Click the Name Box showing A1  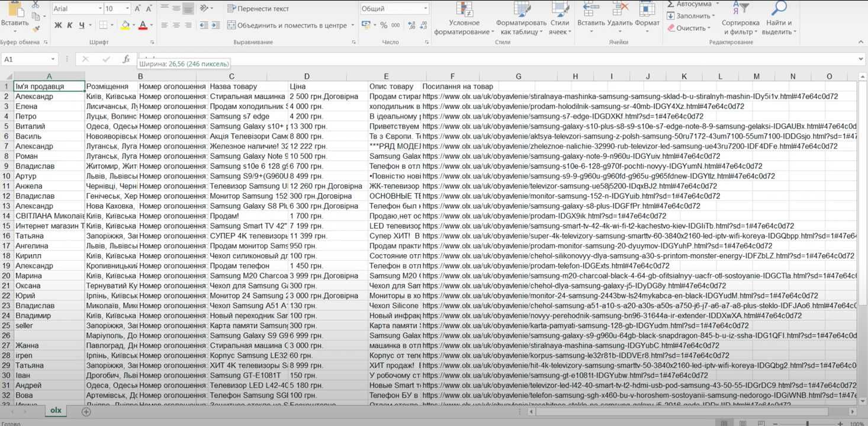[x=30, y=59]
